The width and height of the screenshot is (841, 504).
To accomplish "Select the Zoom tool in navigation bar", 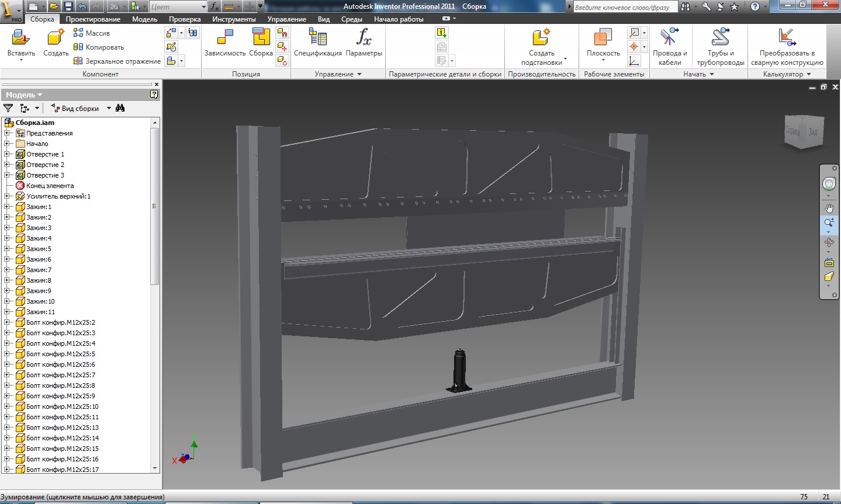I will pos(829,223).
